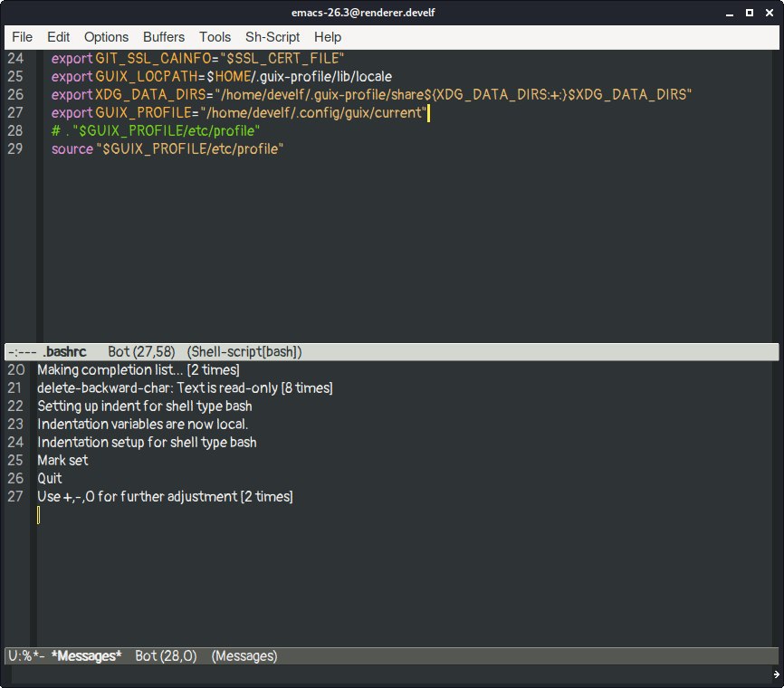Click the arrow icon at minibuffer right edge

pos(777,674)
